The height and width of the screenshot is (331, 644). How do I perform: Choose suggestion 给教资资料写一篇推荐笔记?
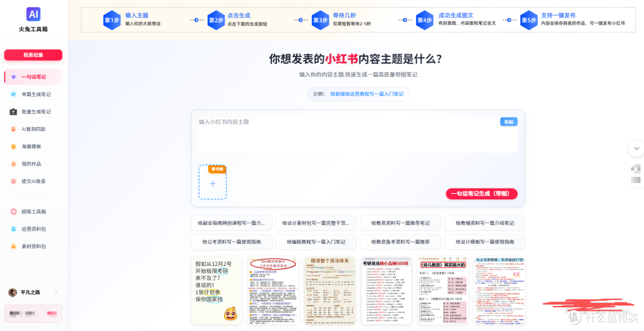(401, 223)
